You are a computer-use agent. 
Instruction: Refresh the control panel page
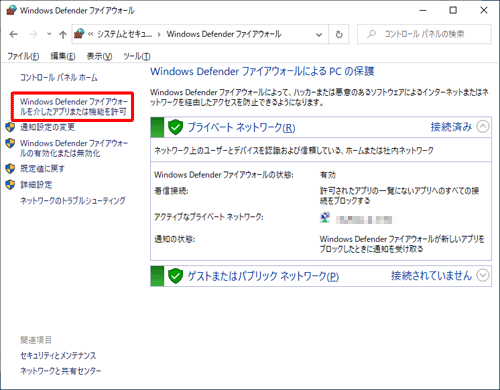point(339,34)
